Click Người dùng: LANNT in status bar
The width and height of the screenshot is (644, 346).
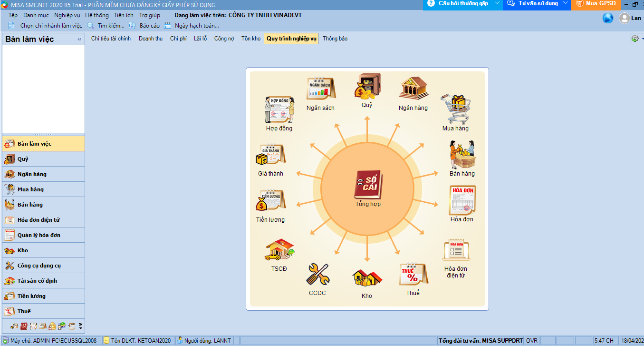click(x=204, y=341)
